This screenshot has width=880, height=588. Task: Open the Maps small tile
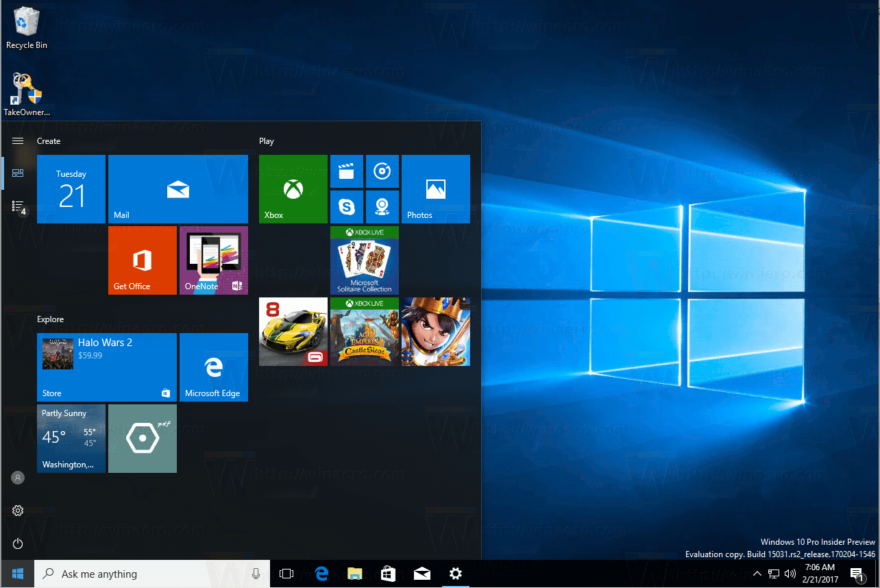pos(382,207)
